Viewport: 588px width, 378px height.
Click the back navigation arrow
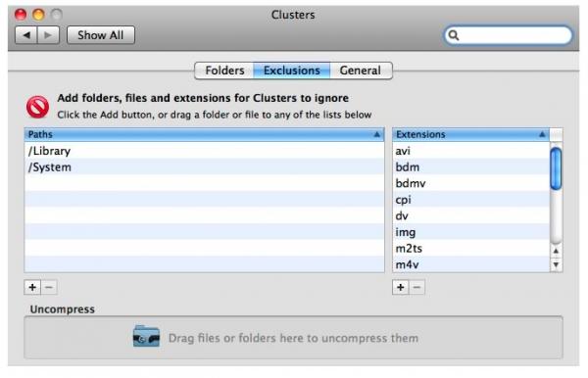point(26,35)
